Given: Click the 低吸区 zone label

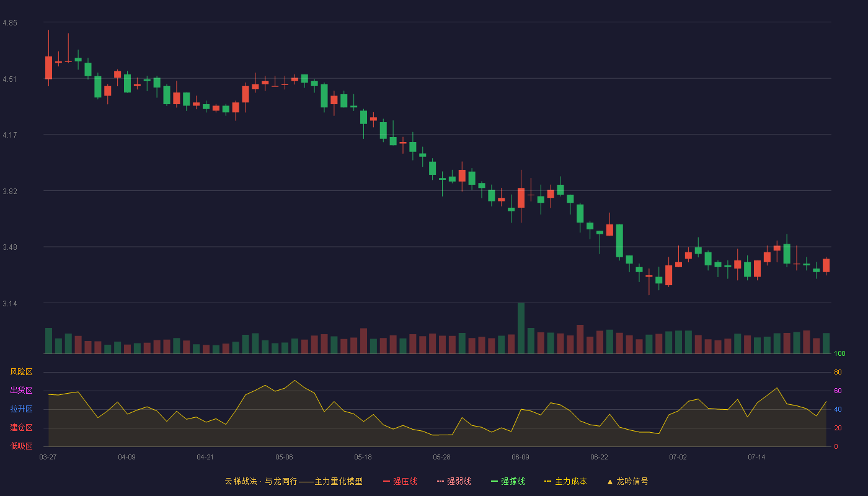Looking at the screenshot, I should coord(21,446).
